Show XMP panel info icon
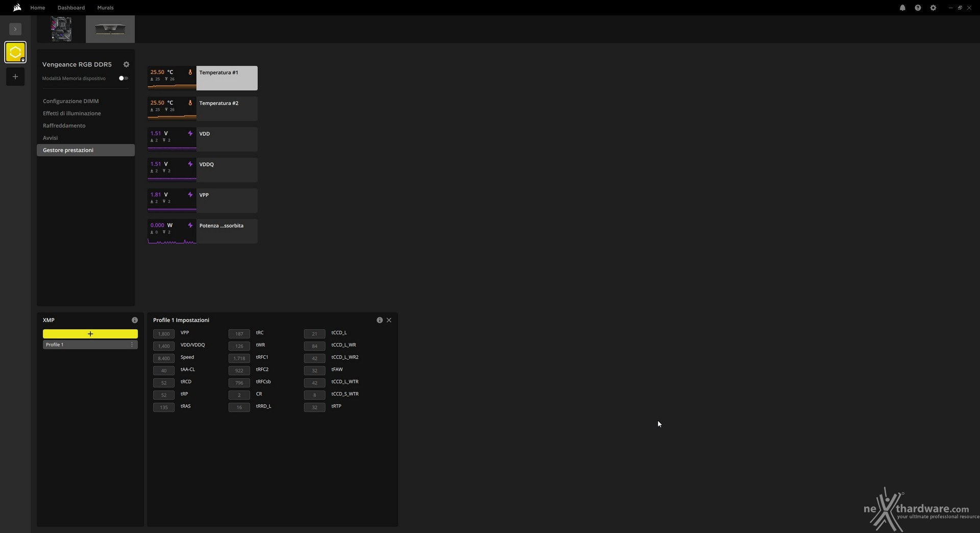Image resolution: width=980 pixels, height=533 pixels. (135, 320)
